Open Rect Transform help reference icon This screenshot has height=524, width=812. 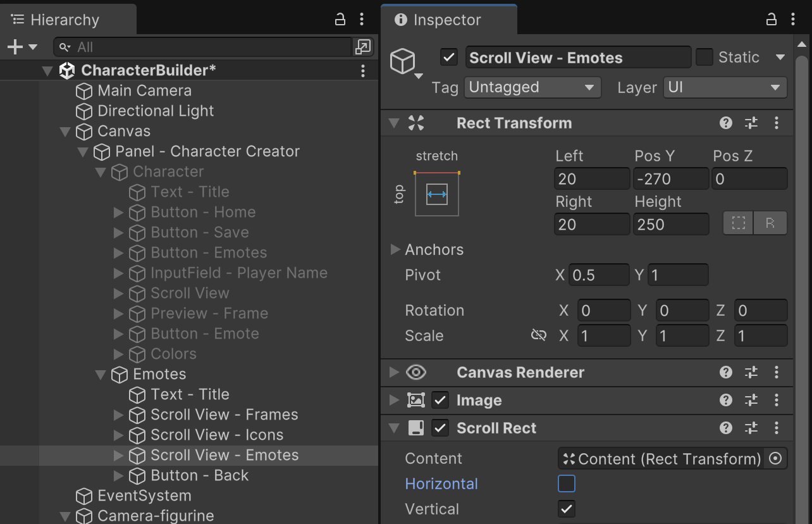coord(726,123)
